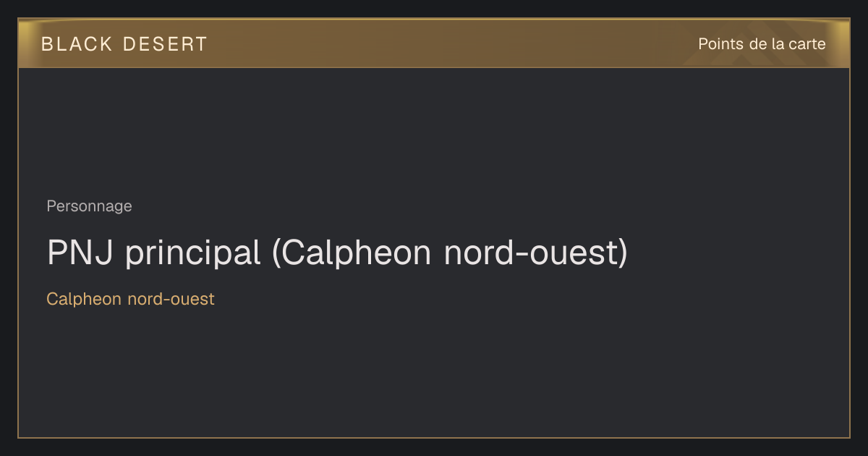Click the word carte in the header
This screenshot has height=456, width=868.
coord(807,44)
